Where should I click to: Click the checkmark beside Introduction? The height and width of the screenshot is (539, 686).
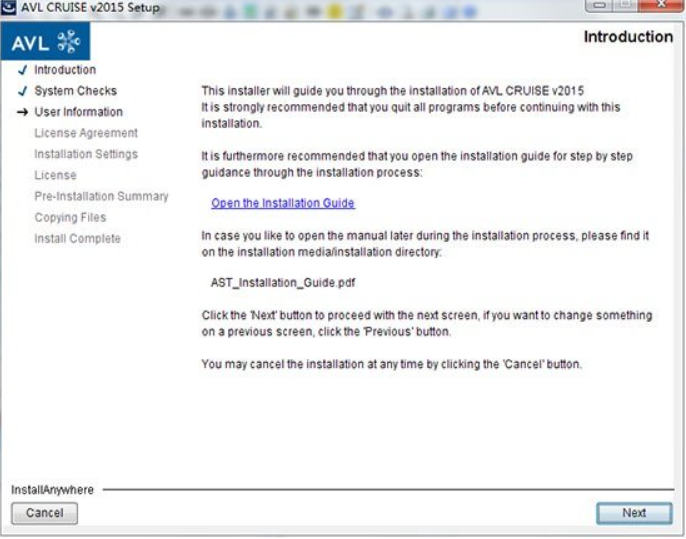[22, 70]
